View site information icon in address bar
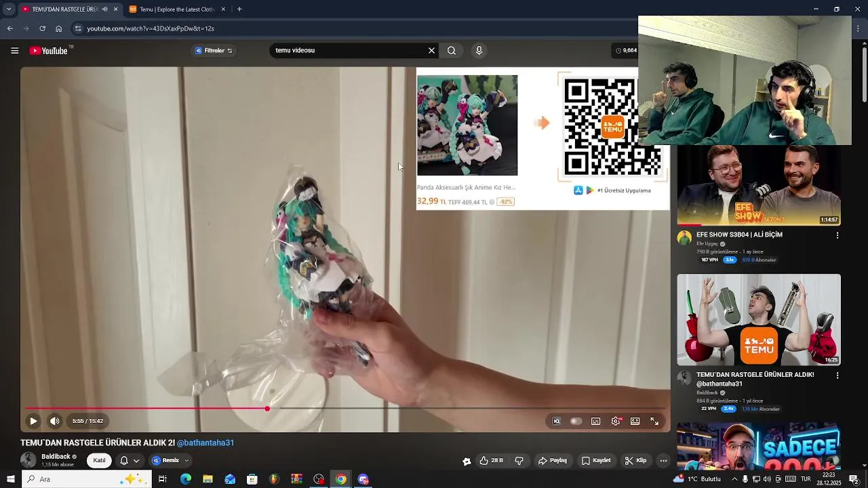 tap(78, 28)
